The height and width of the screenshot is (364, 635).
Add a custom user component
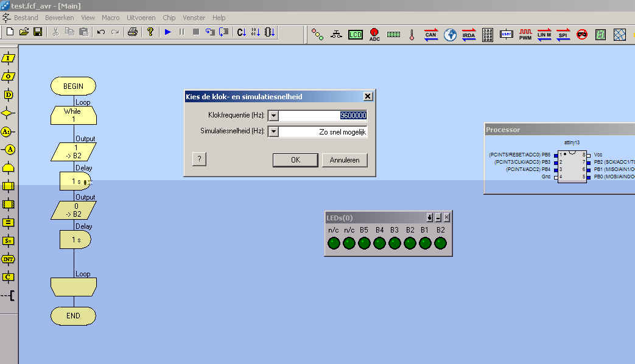pos(506,35)
